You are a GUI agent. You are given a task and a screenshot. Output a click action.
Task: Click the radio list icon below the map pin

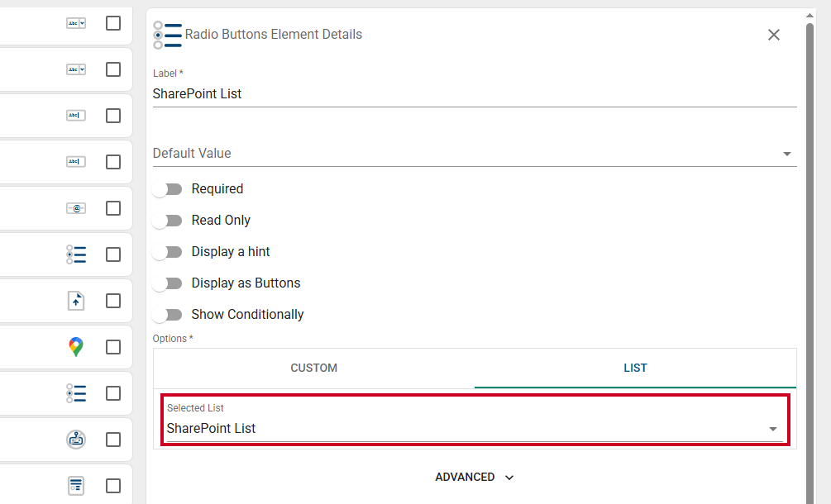click(76, 393)
